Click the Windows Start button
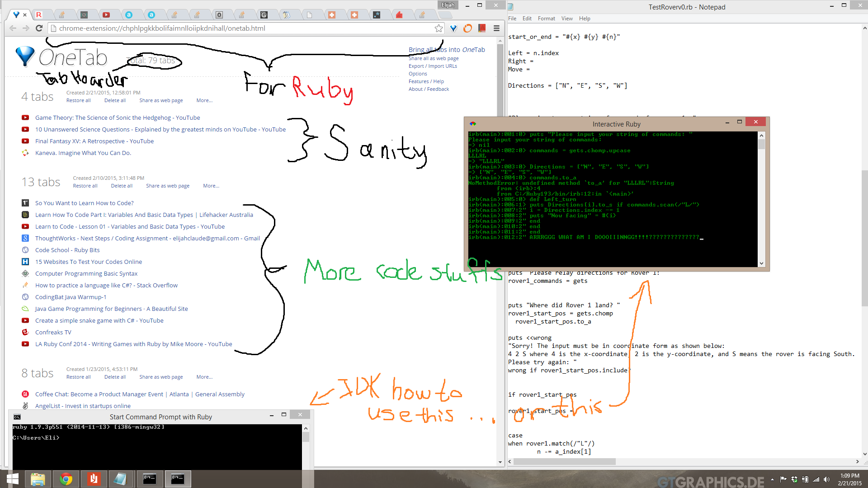 point(12,479)
